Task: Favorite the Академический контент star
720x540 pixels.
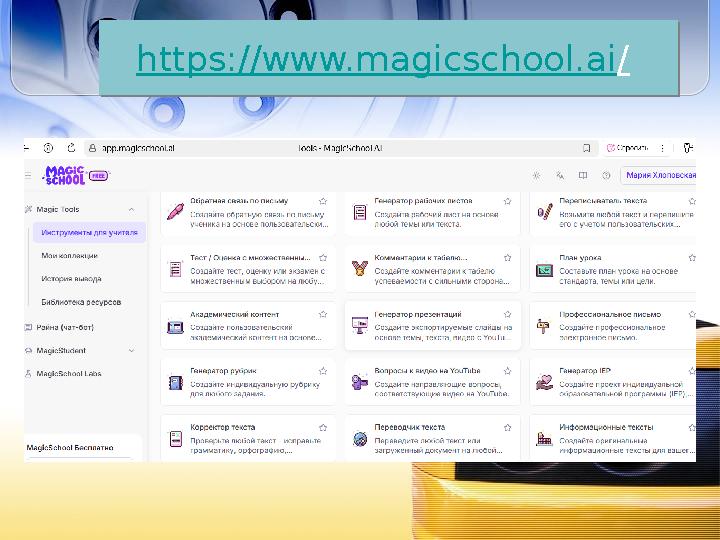Action: tap(323, 314)
